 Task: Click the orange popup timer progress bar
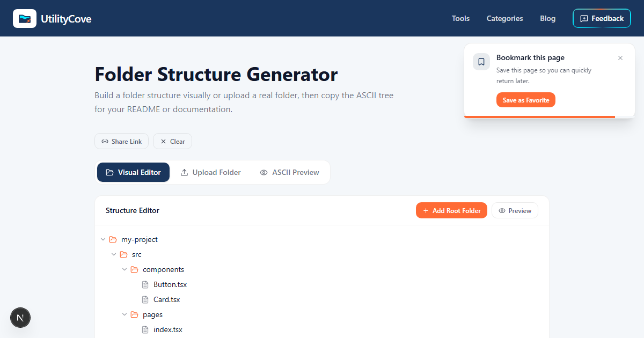tap(539, 116)
